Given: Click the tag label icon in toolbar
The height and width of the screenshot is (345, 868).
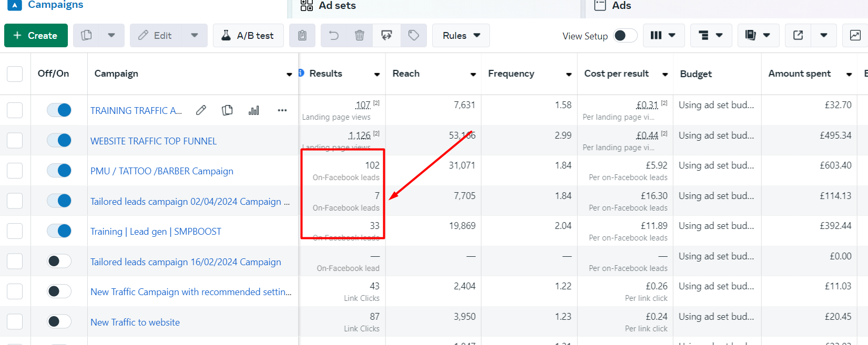Looking at the screenshot, I should pos(414,35).
